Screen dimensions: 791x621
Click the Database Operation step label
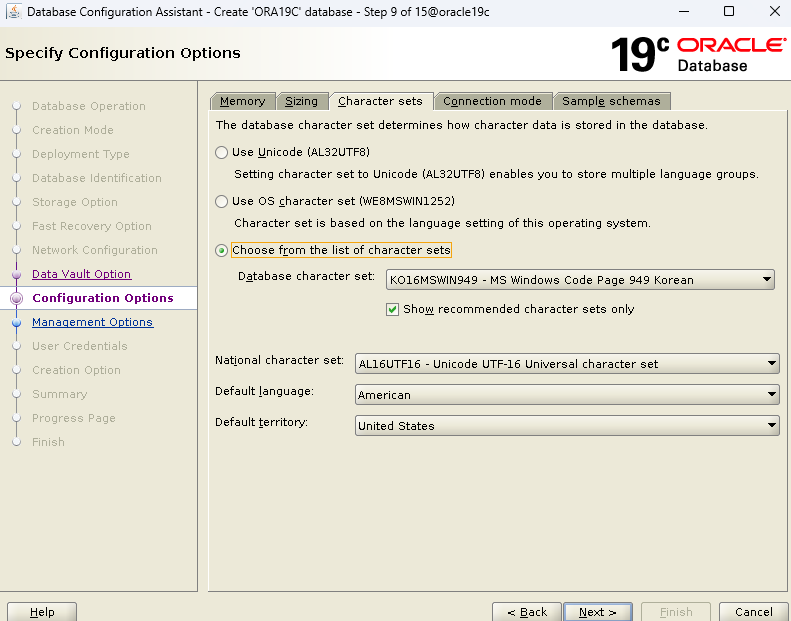click(x=89, y=106)
